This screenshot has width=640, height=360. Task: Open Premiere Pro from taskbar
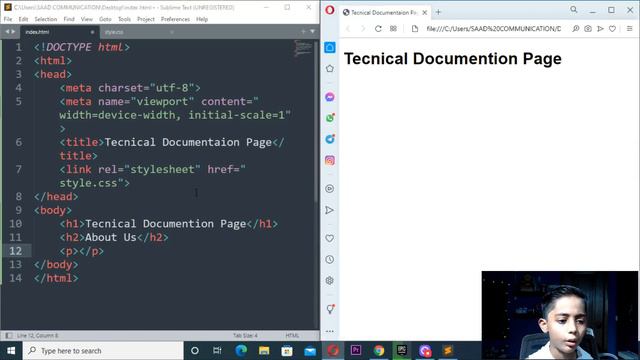(356, 351)
